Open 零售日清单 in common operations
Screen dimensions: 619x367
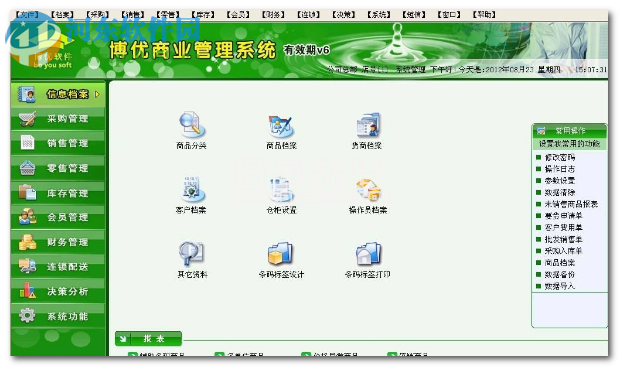tap(563, 215)
